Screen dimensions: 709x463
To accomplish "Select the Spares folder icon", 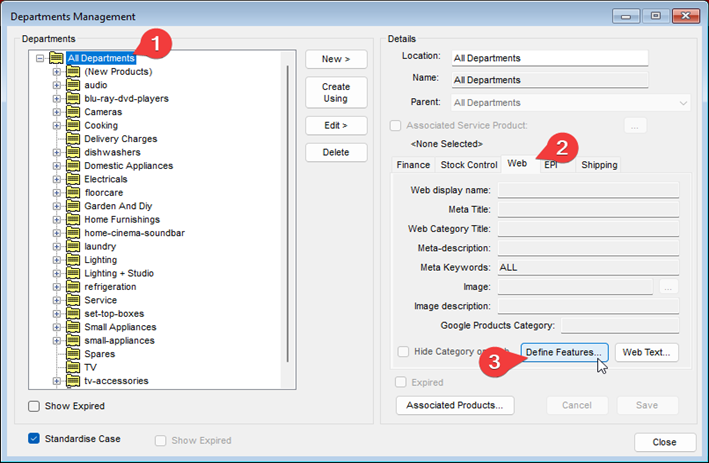I will pyautogui.click(x=72, y=354).
